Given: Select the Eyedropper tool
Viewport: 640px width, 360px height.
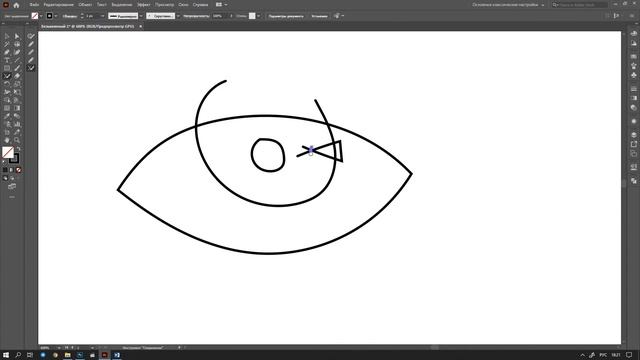Looking at the screenshot, I should point(7,116).
